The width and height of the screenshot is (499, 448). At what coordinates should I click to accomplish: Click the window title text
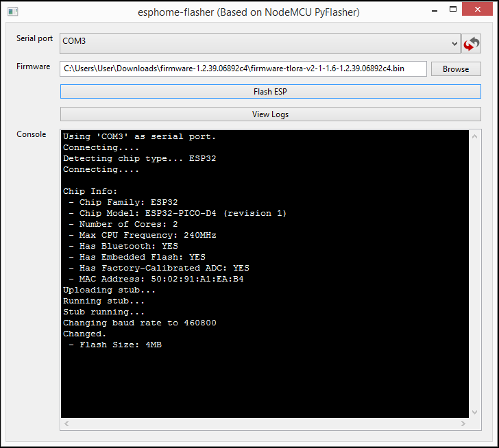(249, 12)
